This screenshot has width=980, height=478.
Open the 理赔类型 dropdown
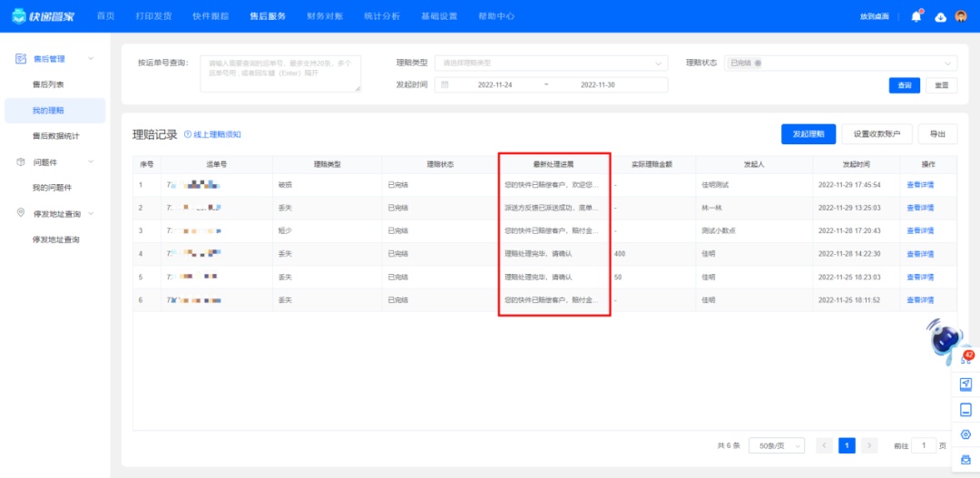pyautogui.click(x=550, y=63)
